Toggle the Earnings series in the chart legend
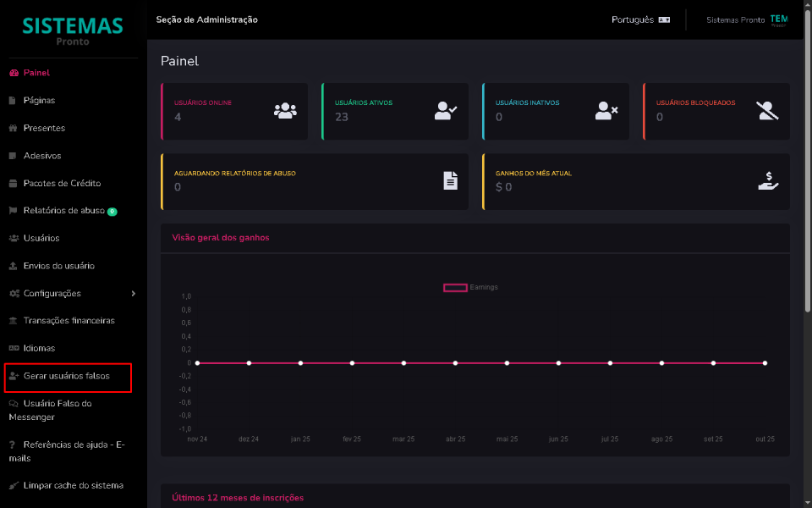The width and height of the screenshot is (812, 508). coord(469,287)
